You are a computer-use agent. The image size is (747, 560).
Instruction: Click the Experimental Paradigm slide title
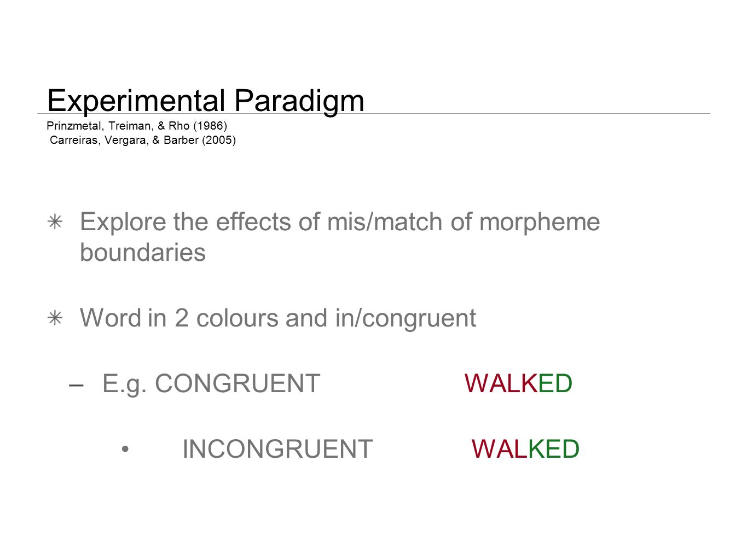[x=206, y=101]
